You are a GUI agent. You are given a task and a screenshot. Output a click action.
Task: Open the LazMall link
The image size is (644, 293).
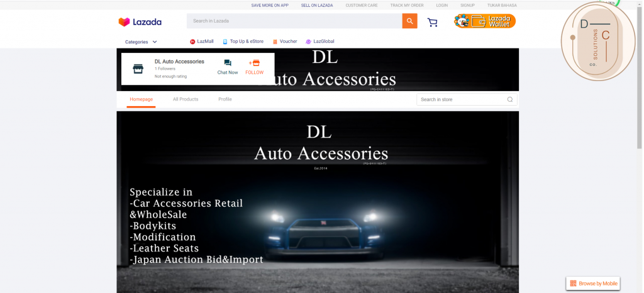click(x=202, y=41)
